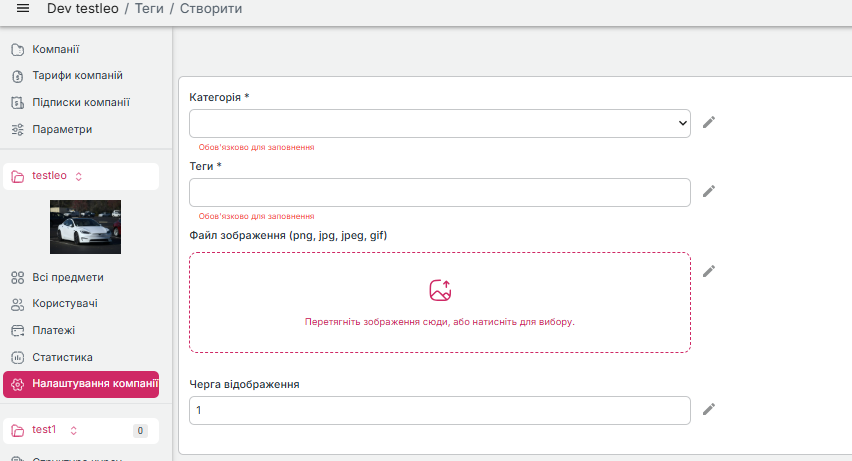Click Dev testleo breadcrumb link

pos(85,9)
